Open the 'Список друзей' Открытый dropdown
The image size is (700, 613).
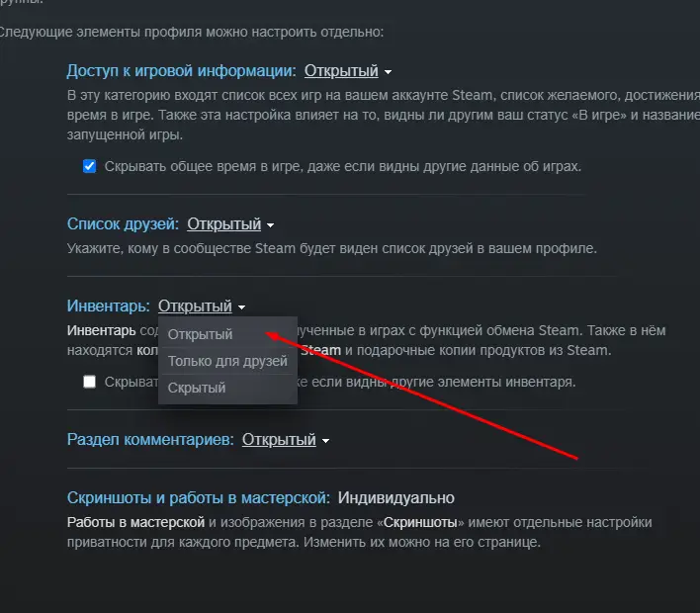point(223,224)
